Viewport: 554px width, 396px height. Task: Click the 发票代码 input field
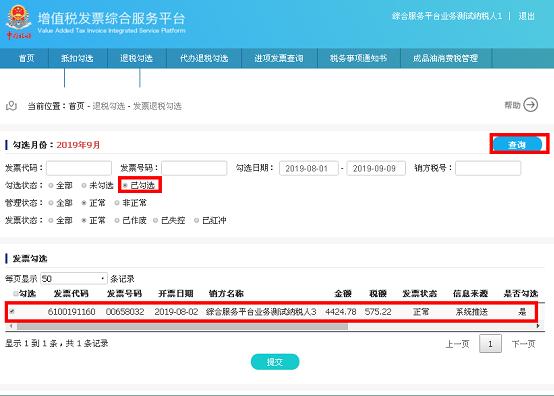click(79, 168)
